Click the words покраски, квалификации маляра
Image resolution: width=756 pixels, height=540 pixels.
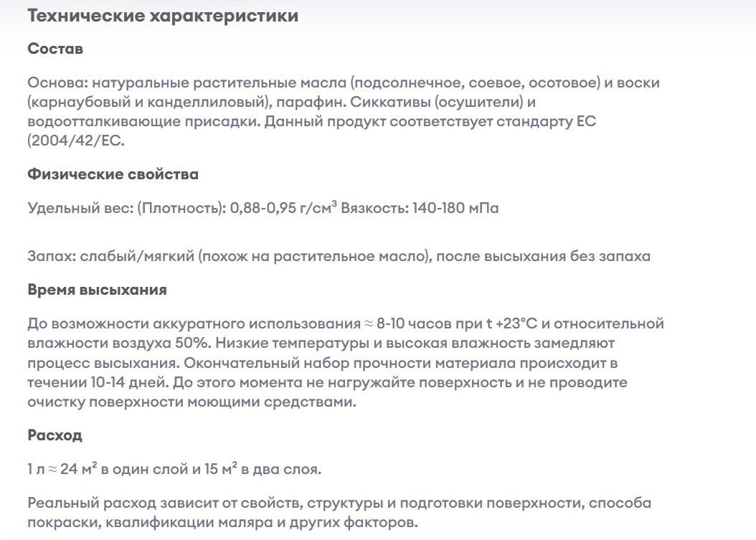[x=149, y=523]
